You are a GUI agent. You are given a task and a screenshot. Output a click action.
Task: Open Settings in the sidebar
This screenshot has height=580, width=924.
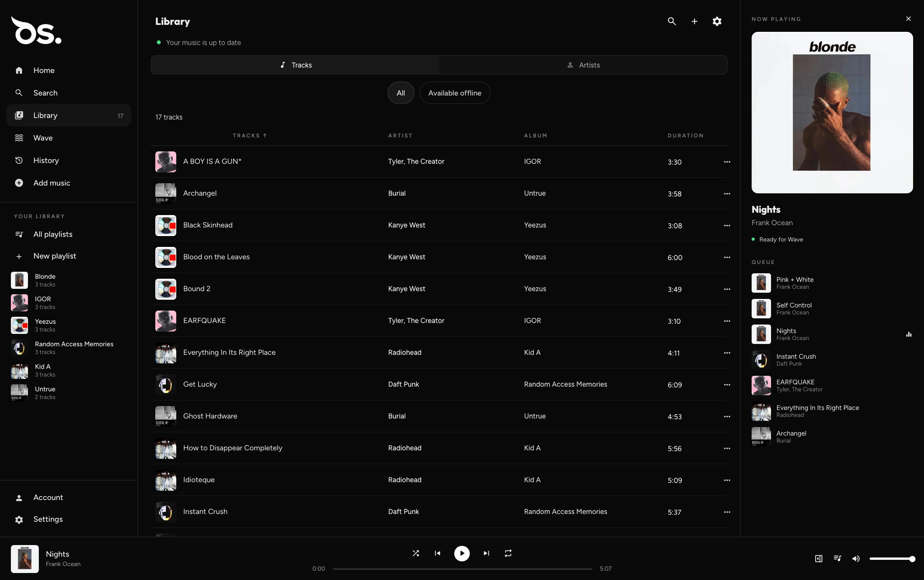[69, 519]
